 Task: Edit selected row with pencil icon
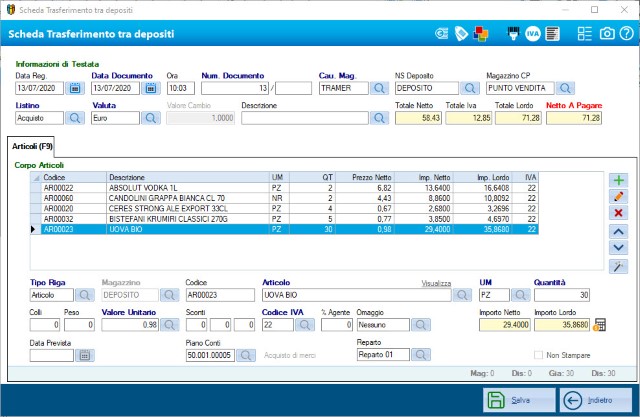click(x=618, y=197)
